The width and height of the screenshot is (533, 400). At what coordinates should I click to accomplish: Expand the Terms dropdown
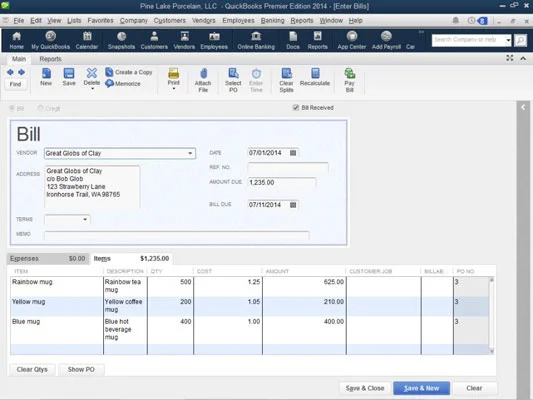point(85,220)
